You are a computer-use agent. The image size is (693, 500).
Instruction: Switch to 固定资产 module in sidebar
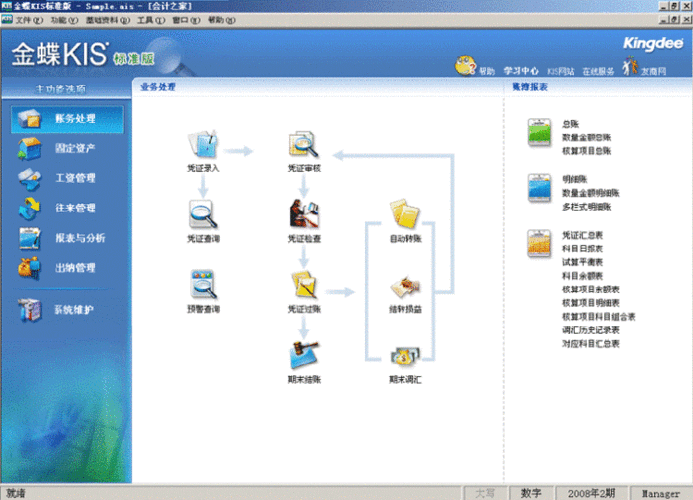pyautogui.click(x=74, y=149)
